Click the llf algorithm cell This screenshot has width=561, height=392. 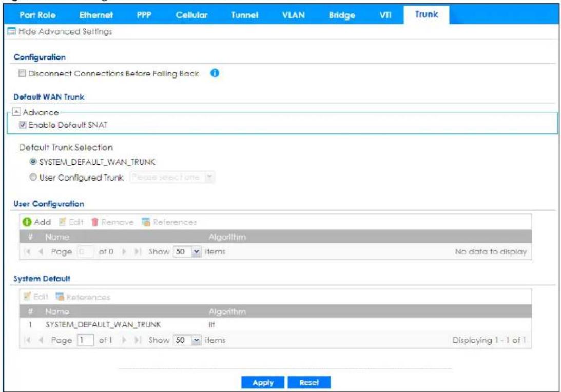coord(212,325)
